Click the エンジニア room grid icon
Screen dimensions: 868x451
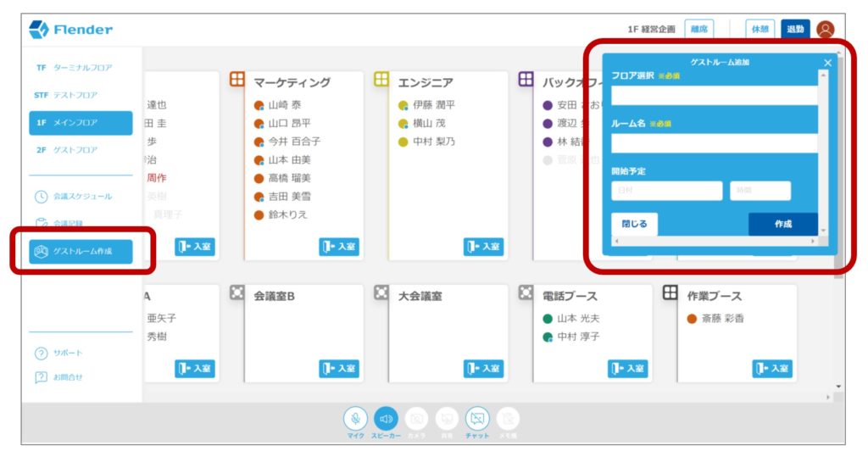coord(381,80)
